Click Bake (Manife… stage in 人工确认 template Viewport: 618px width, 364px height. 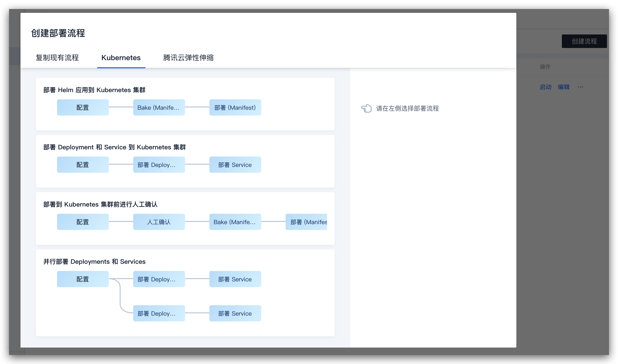tap(235, 222)
